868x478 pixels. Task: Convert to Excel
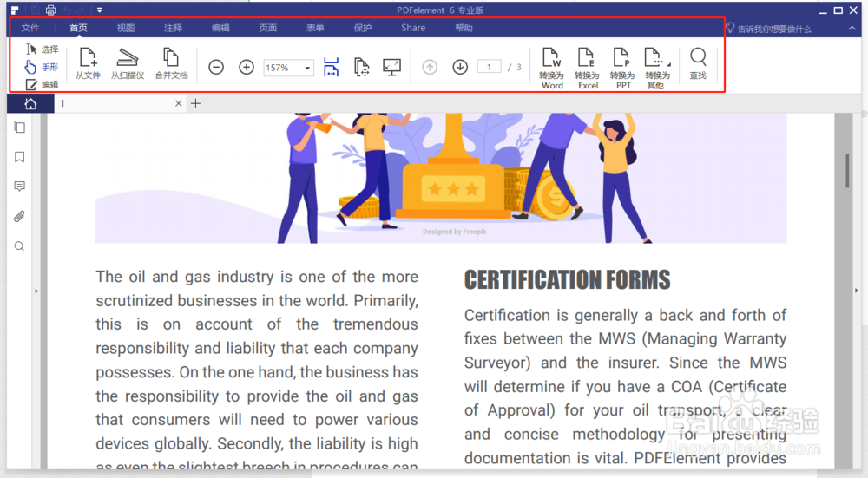(587, 68)
